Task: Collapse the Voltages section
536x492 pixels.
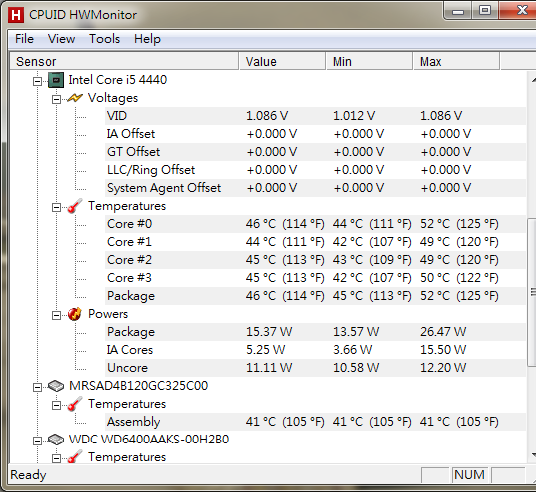Action: 56,99
